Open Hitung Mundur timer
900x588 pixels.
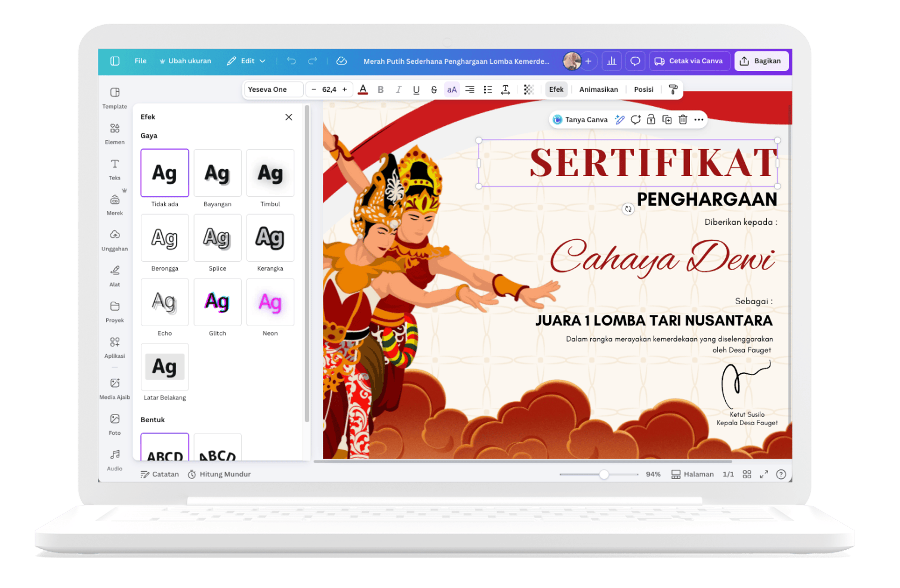(x=219, y=474)
